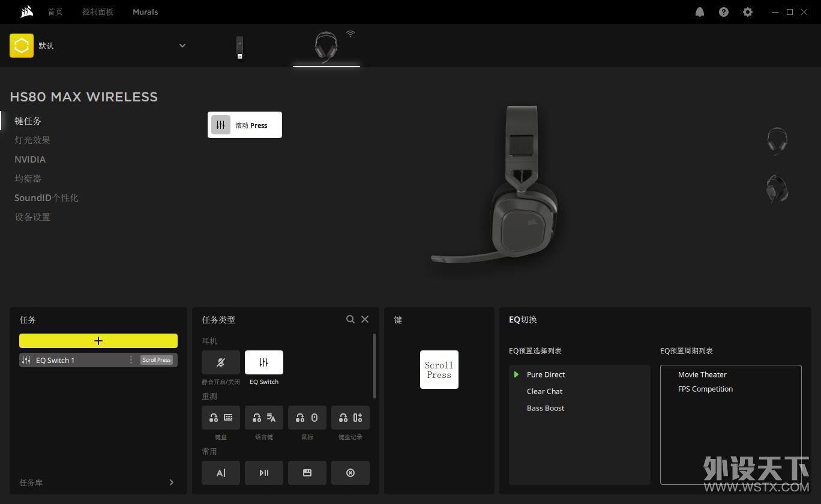The image size is (821, 504).
Task: Select 静音开启/关闭 mute task type
Action: [221, 362]
